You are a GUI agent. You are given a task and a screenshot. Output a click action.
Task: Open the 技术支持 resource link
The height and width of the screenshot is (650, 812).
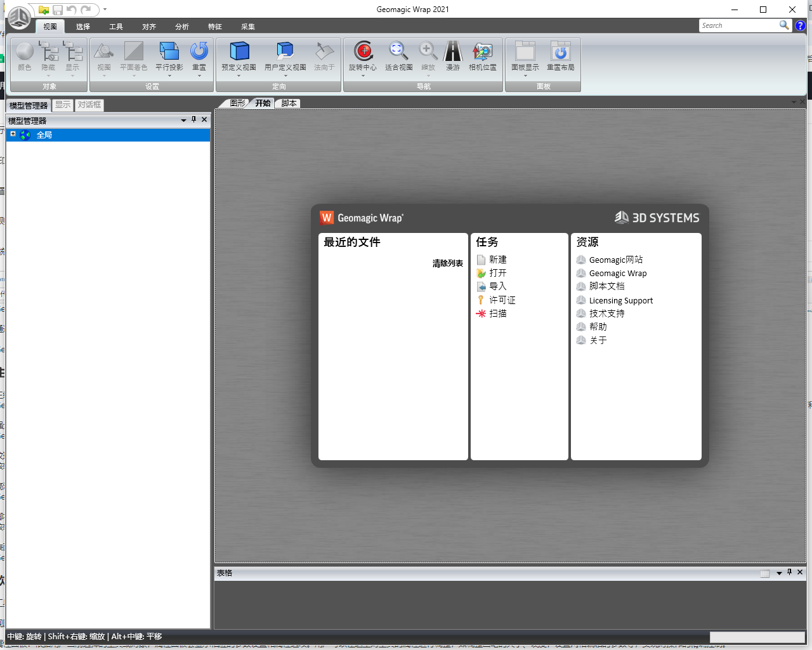pos(607,314)
